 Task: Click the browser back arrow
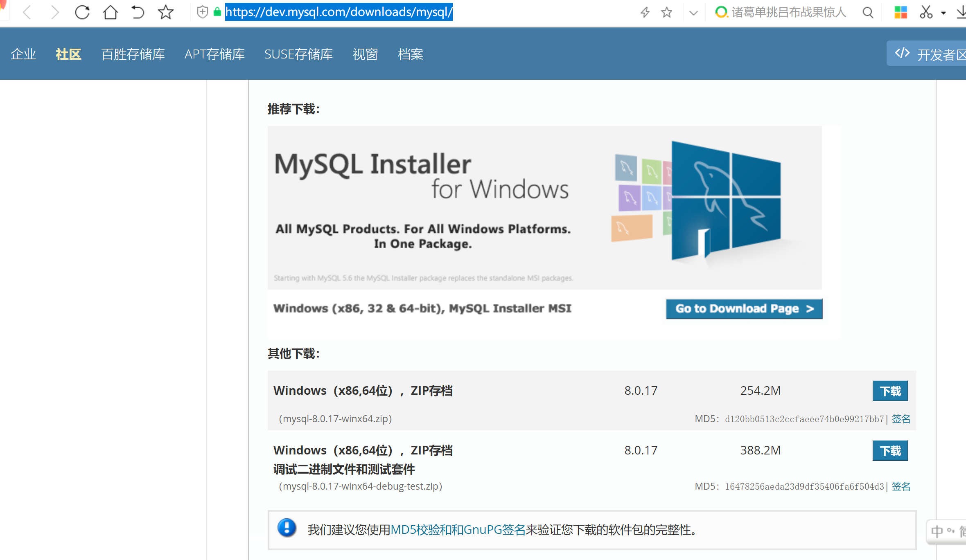pyautogui.click(x=27, y=12)
